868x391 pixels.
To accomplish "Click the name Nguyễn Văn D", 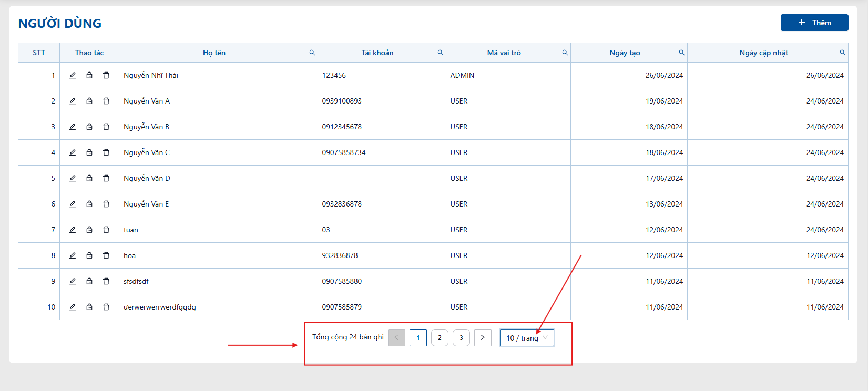I will tap(147, 178).
